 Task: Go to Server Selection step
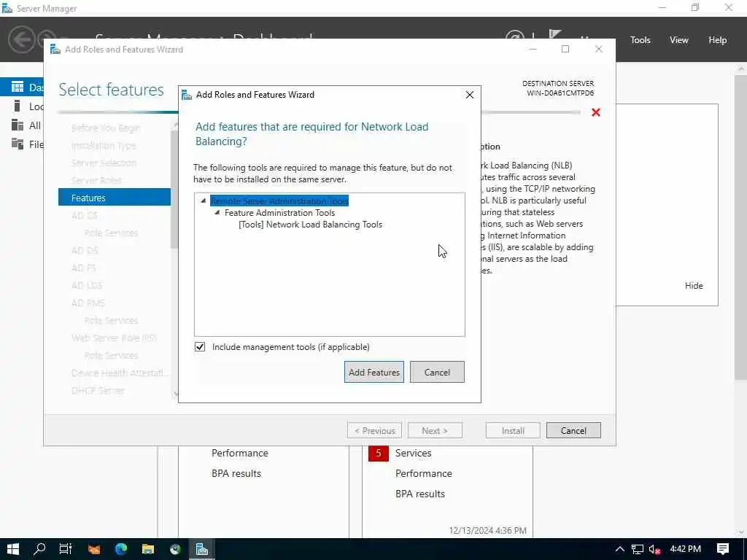(x=104, y=163)
